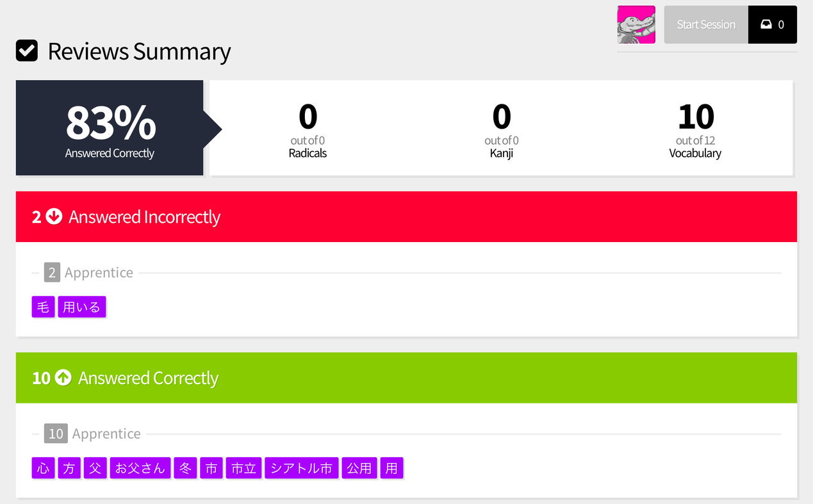813x504 pixels.
Task: Open the incorrect vocabulary item 毛
Action: [43, 307]
